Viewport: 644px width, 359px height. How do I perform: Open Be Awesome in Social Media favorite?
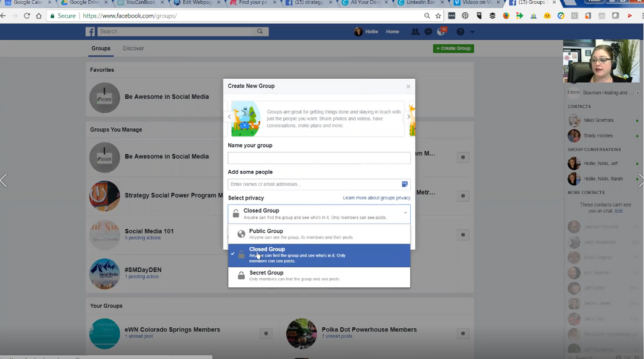pyautogui.click(x=167, y=97)
